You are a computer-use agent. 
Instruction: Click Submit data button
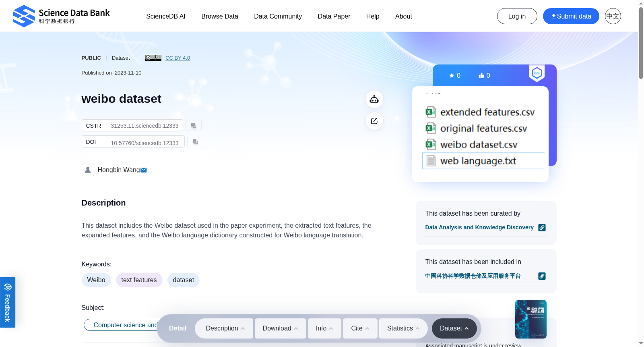[571, 16]
